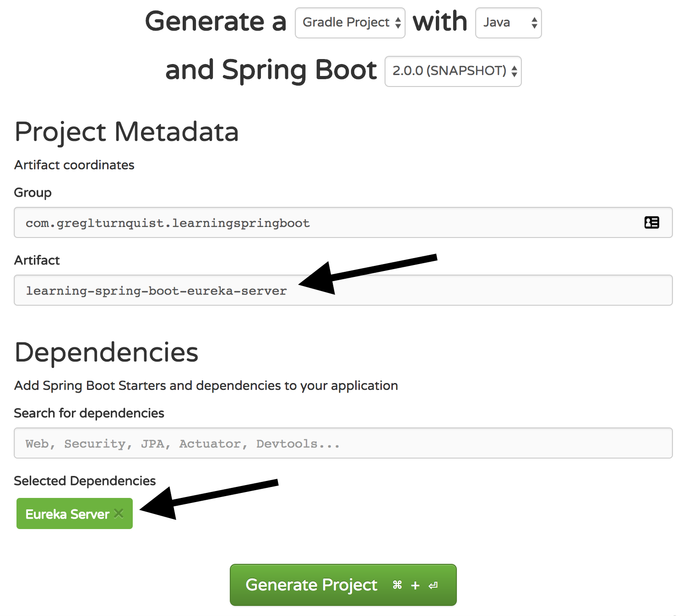Click the Artifact input field
Viewport: 694px width, 616px height.
click(x=343, y=290)
